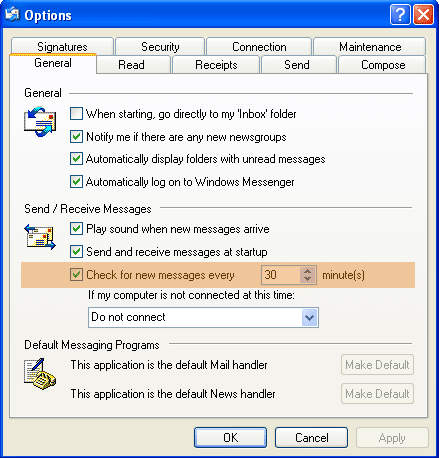Open the Maintenance tab
The width and height of the screenshot is (439, 458).
[x=370, y=47]
